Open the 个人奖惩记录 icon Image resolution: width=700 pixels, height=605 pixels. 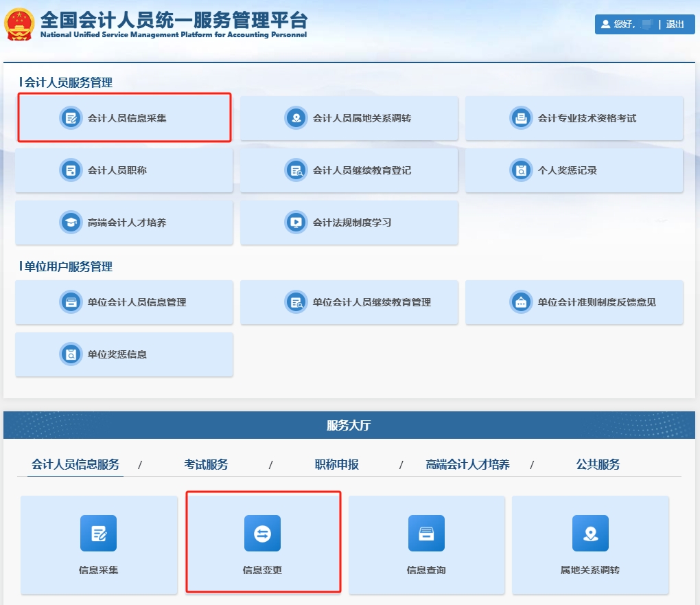[521, 170]
